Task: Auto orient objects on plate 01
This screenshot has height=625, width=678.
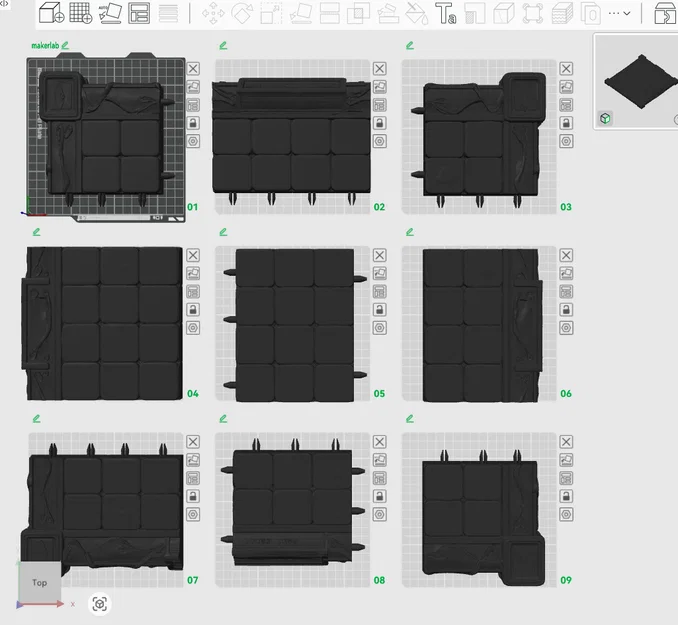Action: pyautogui.click(x=193, y=87)
